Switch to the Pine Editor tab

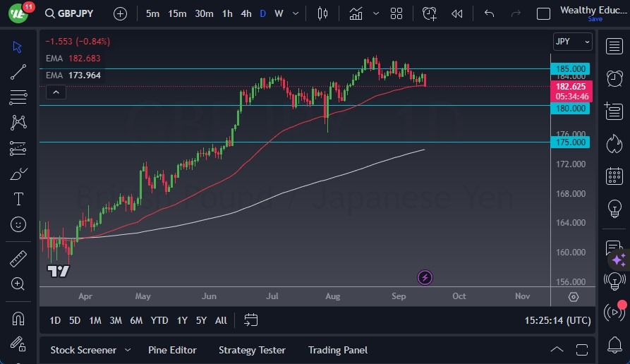tap(172, 350)
